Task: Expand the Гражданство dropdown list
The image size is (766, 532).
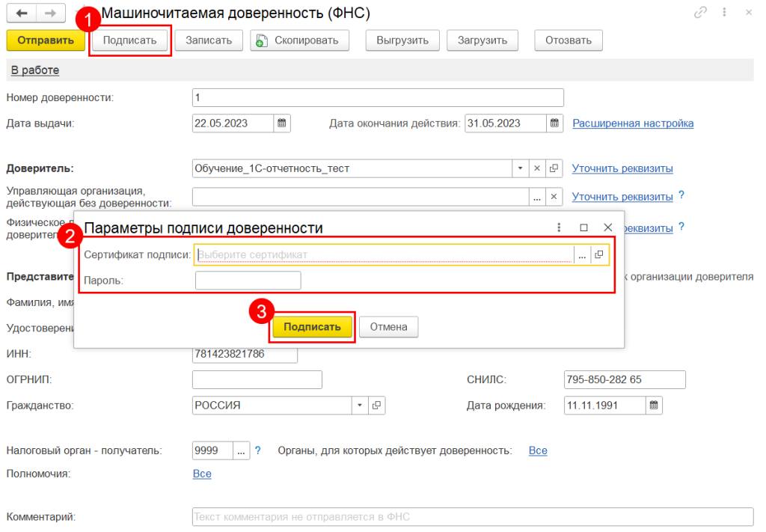Action: point(360,406)
